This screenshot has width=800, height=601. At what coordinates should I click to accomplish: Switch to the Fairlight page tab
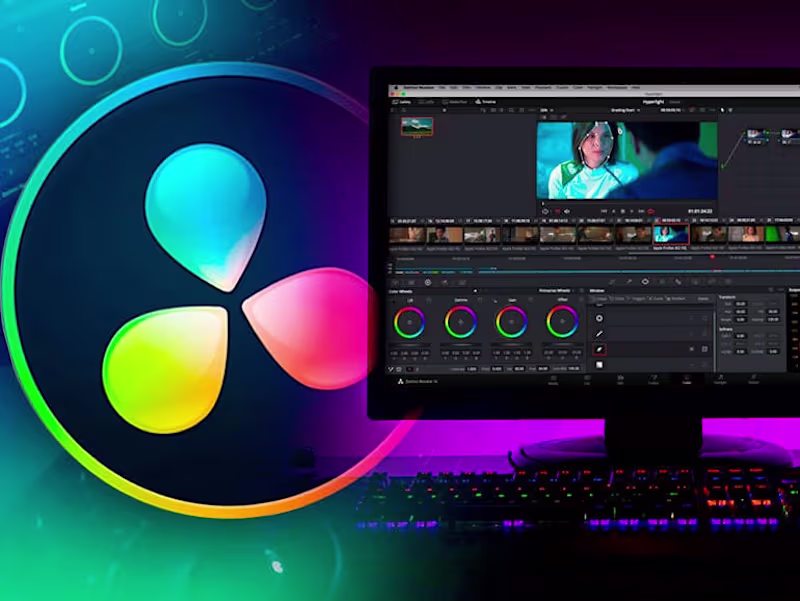point(720,380)
